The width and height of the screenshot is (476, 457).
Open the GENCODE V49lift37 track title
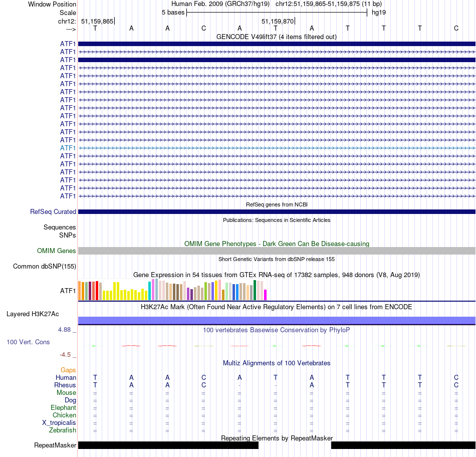(x=276, y=37)
